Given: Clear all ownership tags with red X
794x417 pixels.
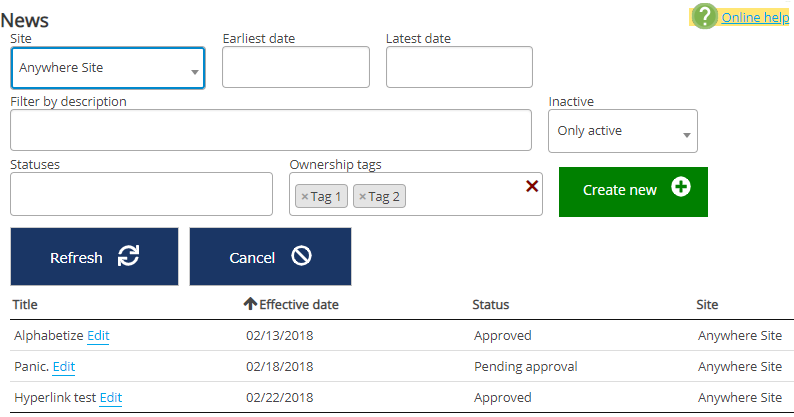Looking at the screenshot, I should pos(532,186).
